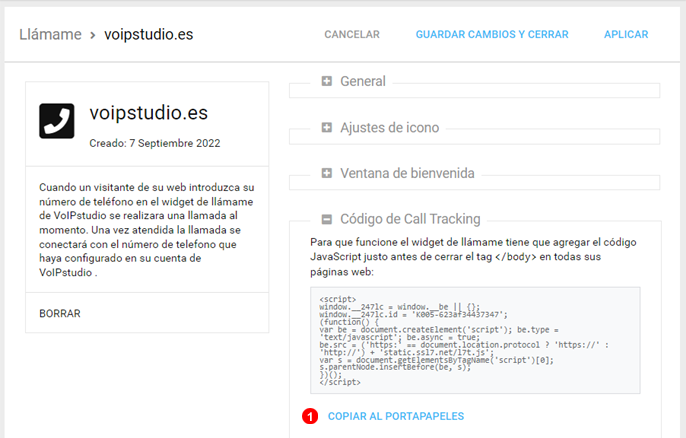Image resolution: width=686 pixels, height=438 pixels.
Task: Click inside the JavaScript code box
Action: point(475,340)
